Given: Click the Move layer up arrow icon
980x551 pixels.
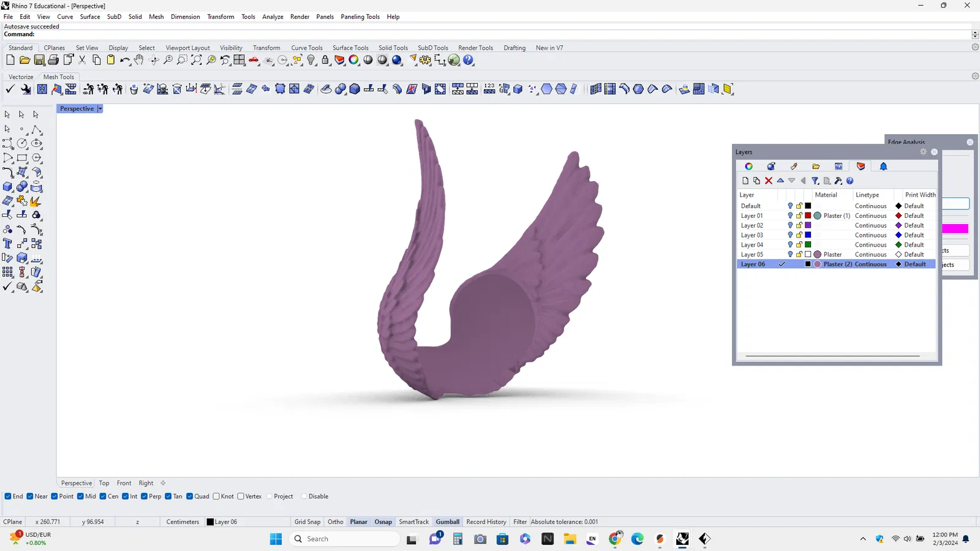Looking at the screenshot, I should pyautogui.click(x=780, y=181).
